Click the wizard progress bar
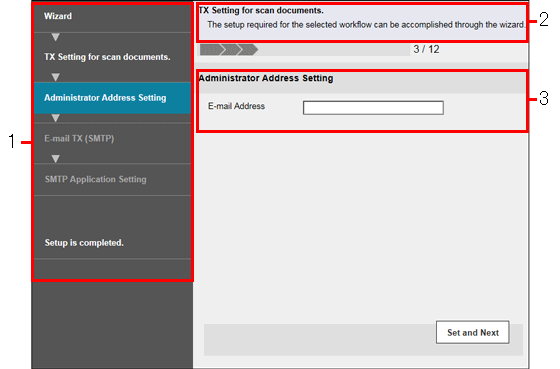The width and height of the screenshot is (560, 369). click(304, 50)
